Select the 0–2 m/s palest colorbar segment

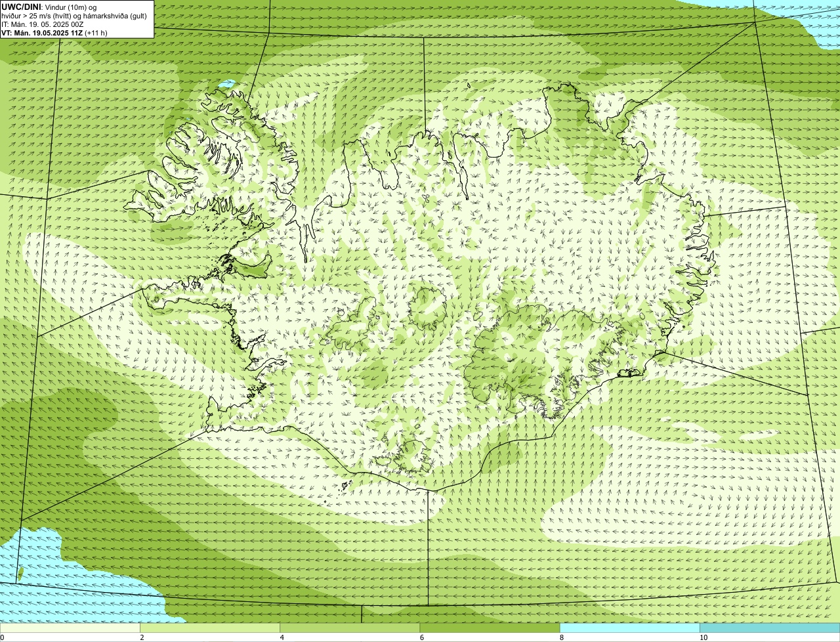(70, 628)
